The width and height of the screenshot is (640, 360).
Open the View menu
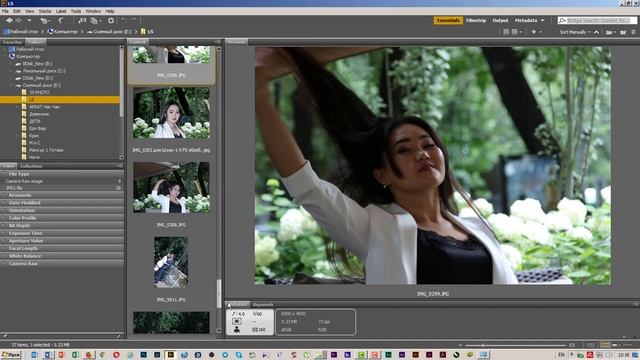point(30,11)
